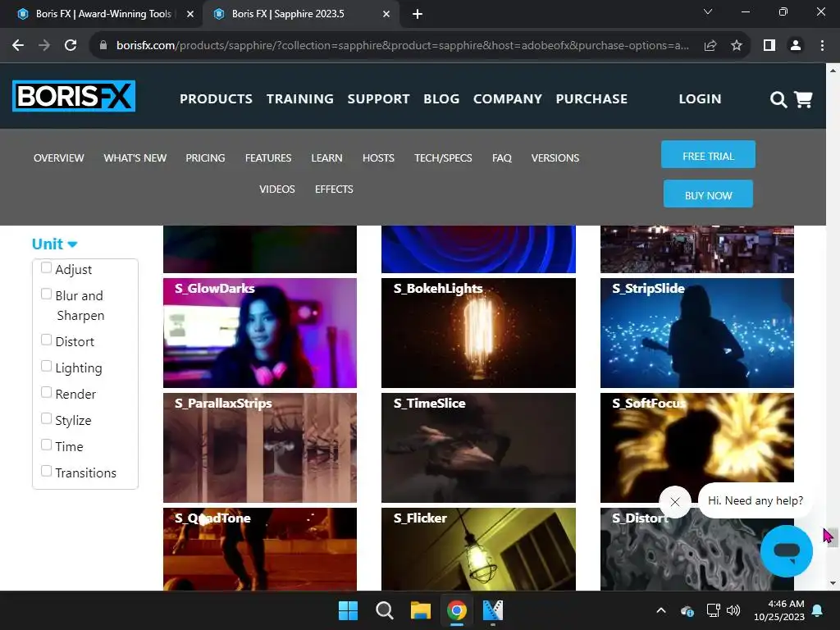
Task: Reload the page with refresh icon
Action: [x=71, y=46]
